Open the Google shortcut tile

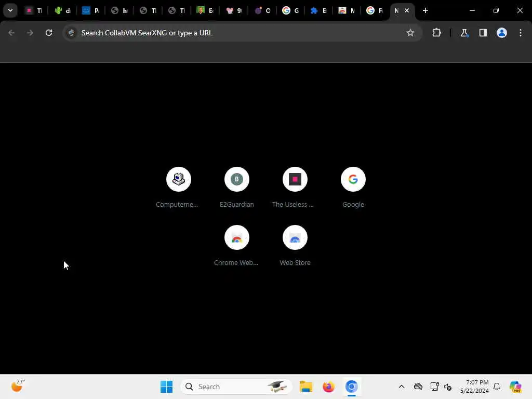click(353, 187)
